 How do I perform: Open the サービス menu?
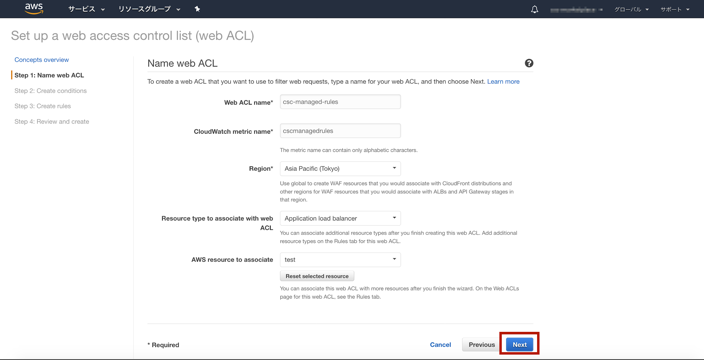click(x=86, y=9)
